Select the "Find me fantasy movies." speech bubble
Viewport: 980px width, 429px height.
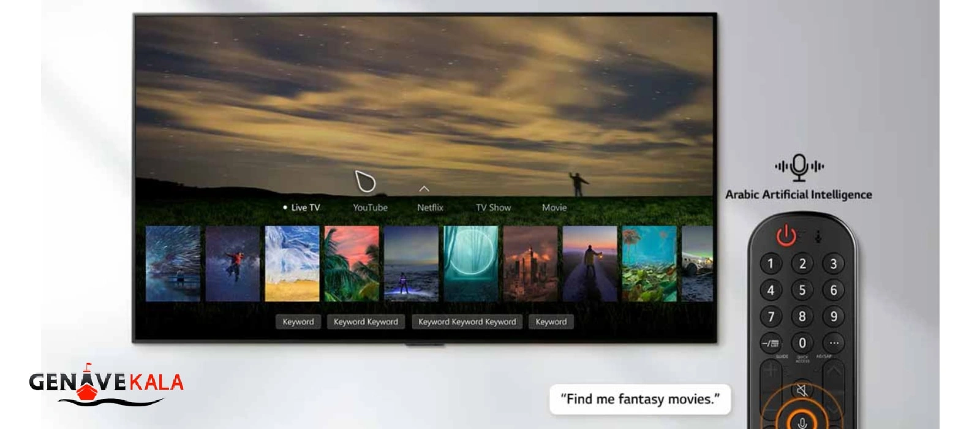(640, 400)
